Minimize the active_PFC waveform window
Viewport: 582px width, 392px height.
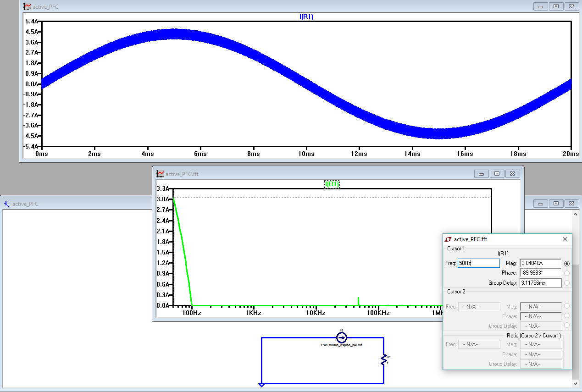click(x=541, y=6)
